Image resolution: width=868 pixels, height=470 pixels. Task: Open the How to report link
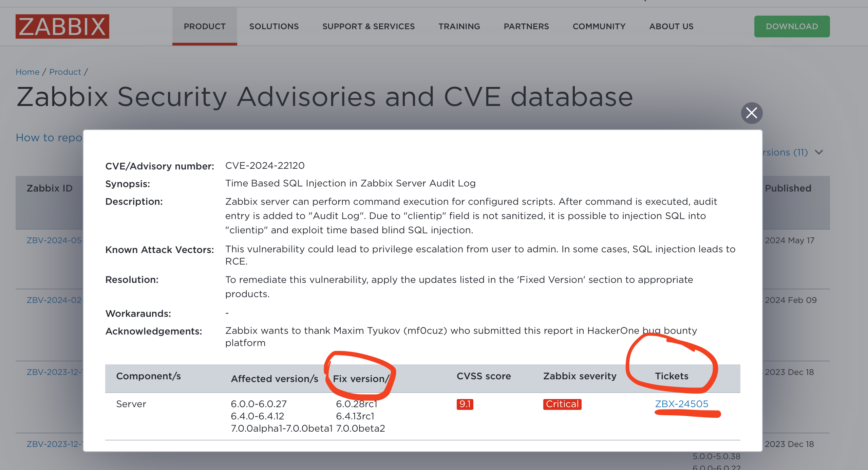pyautogui.click(x=49, y=138)
